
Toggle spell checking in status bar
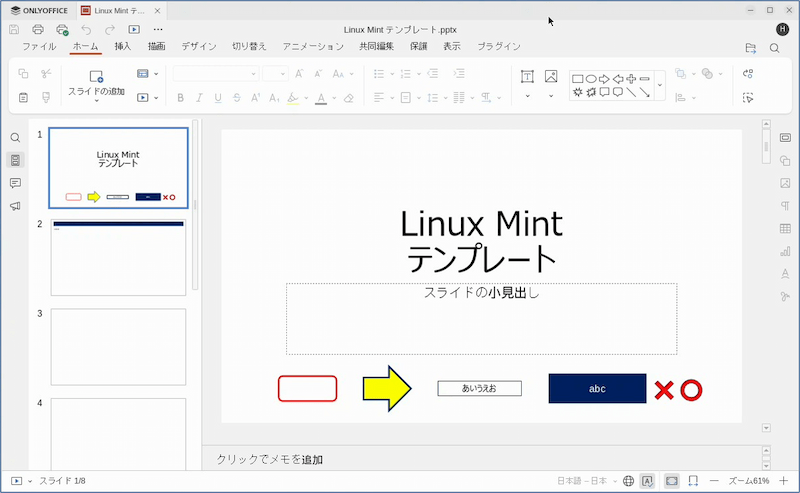(x=647, y=481)
